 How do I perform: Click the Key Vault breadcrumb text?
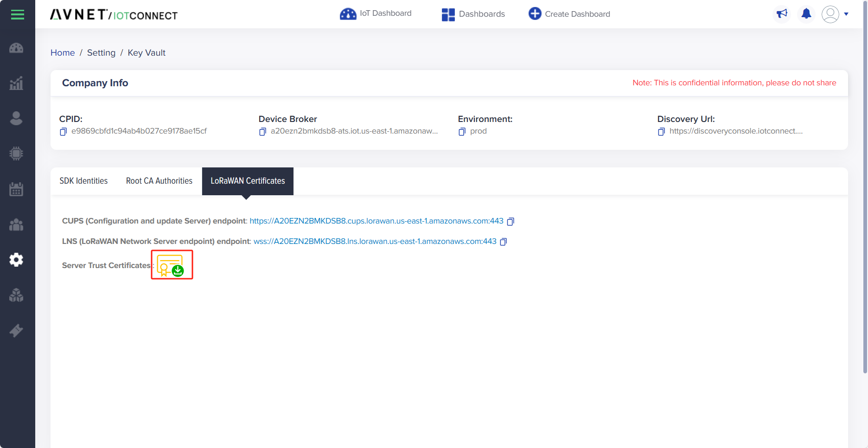point(147,53)
